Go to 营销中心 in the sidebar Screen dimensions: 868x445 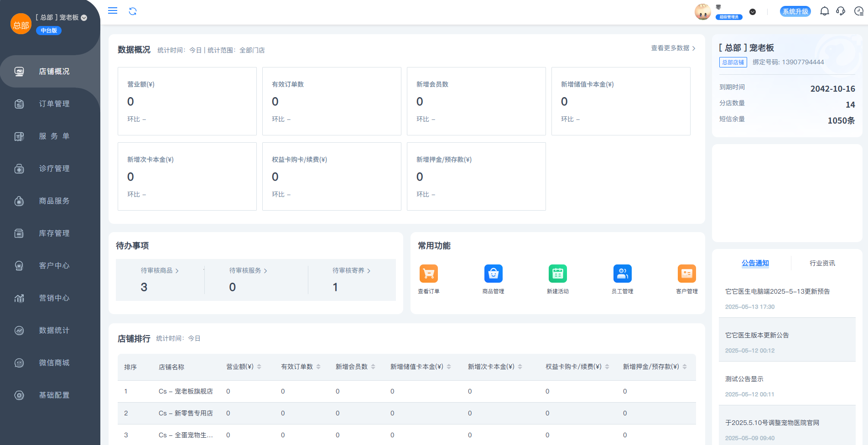[54, 298]
